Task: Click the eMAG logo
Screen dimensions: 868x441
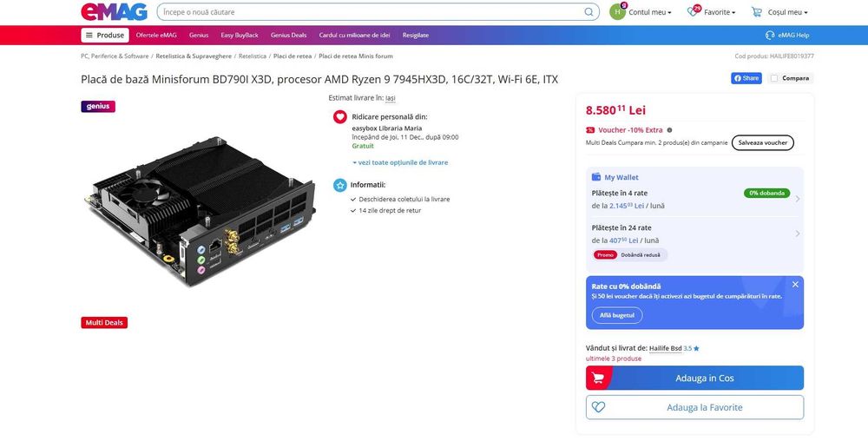Action: [114, 12]
